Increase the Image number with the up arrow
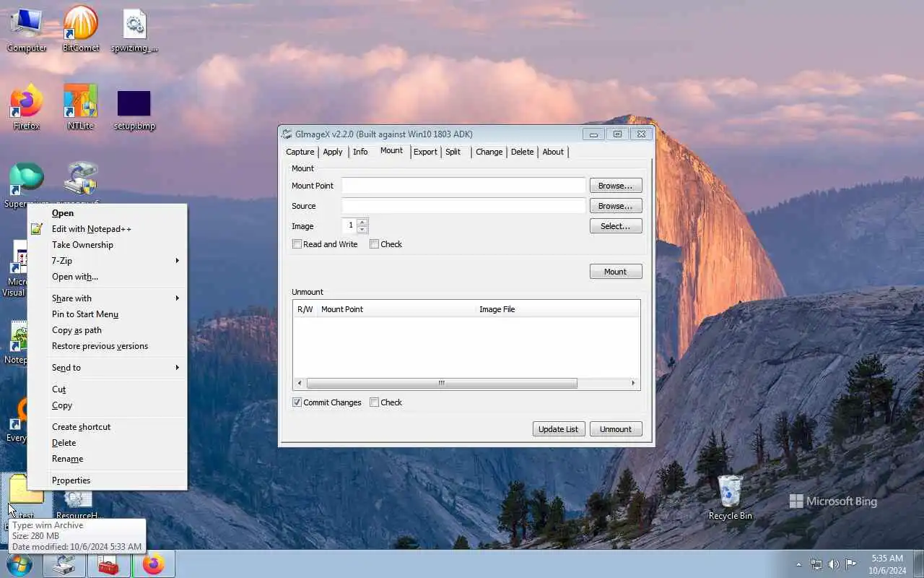This screenshot has width=924, height=578. click(362, 222)
